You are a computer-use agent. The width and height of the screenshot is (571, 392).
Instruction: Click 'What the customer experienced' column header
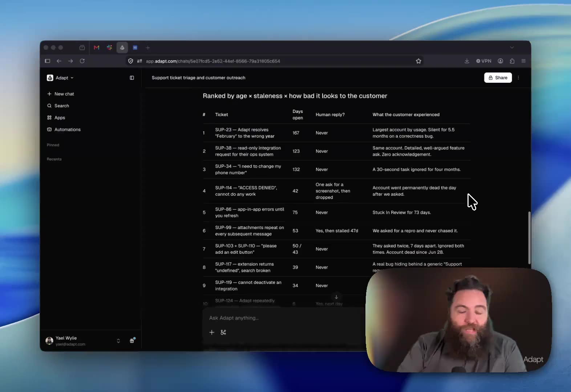(x=406, y=115)
